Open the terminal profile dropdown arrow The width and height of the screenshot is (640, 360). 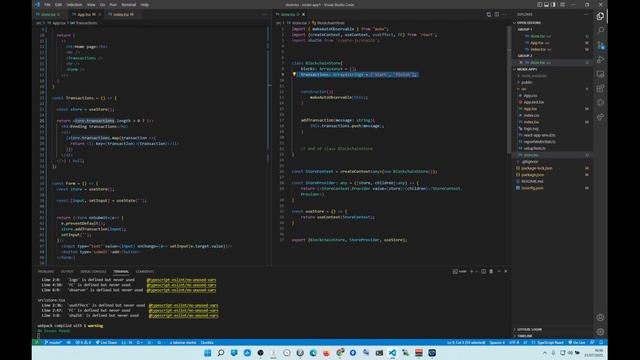point(476,271)
